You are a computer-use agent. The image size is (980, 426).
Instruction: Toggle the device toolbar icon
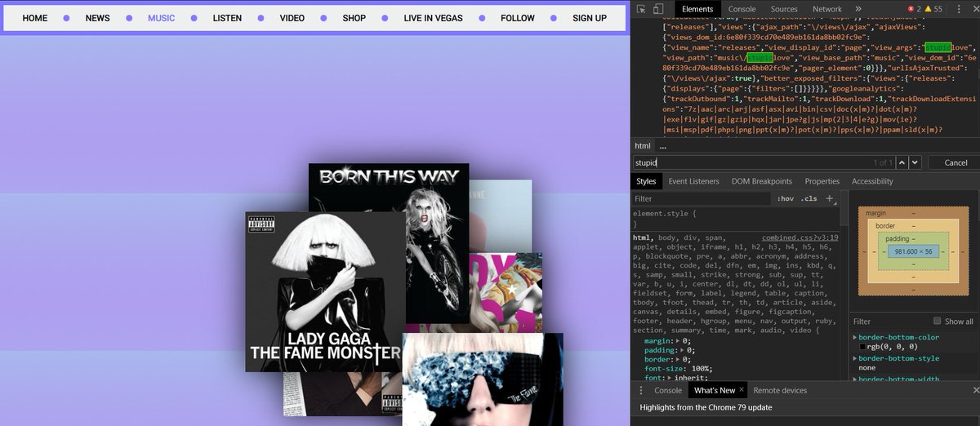(x=658, y=9)
